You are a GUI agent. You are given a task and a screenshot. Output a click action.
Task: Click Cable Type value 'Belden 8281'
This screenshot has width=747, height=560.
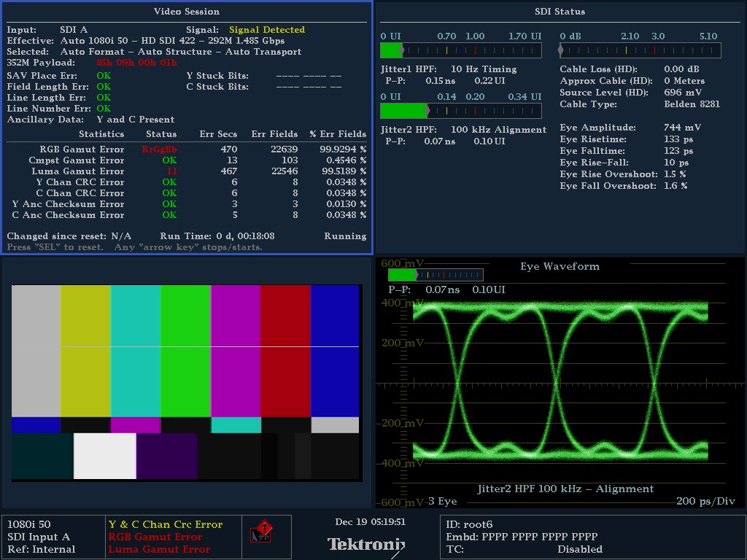[x=692, y=104]
